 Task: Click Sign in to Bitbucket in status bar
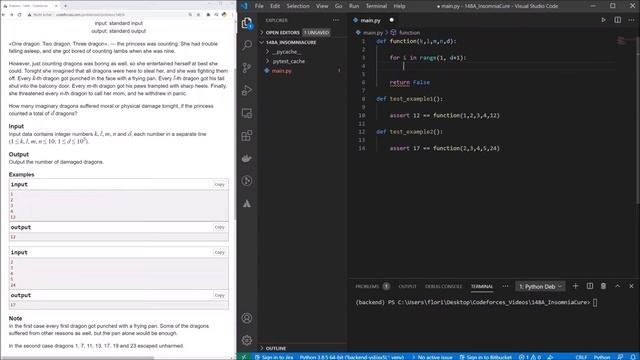coord(485,357)
